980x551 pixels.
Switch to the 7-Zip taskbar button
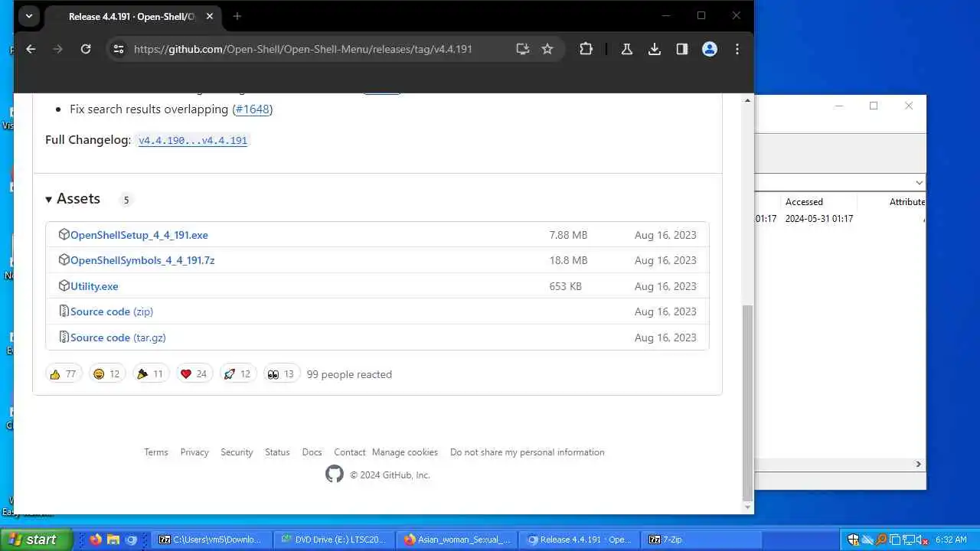click(702, 540)
